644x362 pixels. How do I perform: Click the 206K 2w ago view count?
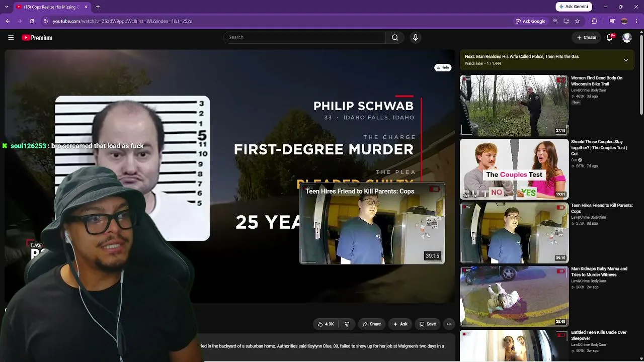[x=585, y=287]
